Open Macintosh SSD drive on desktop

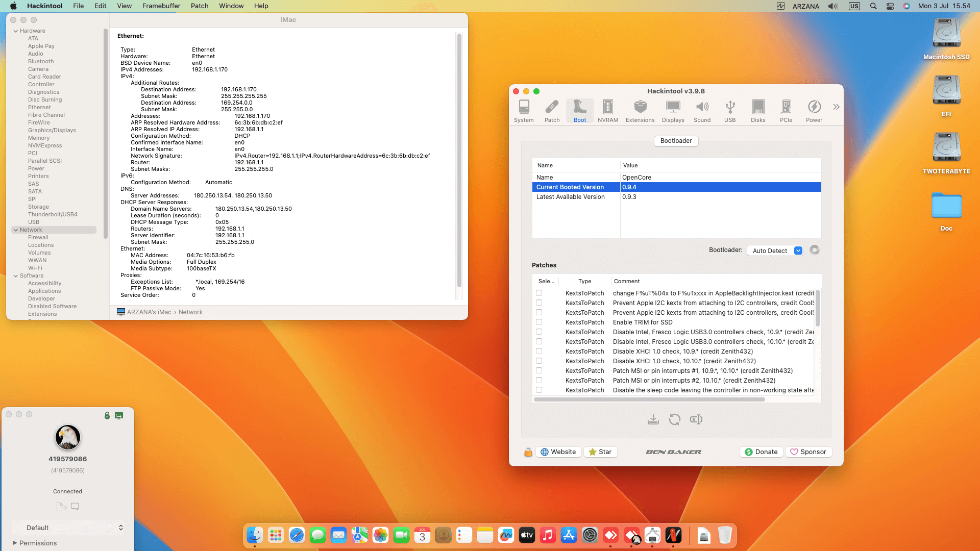946,39
